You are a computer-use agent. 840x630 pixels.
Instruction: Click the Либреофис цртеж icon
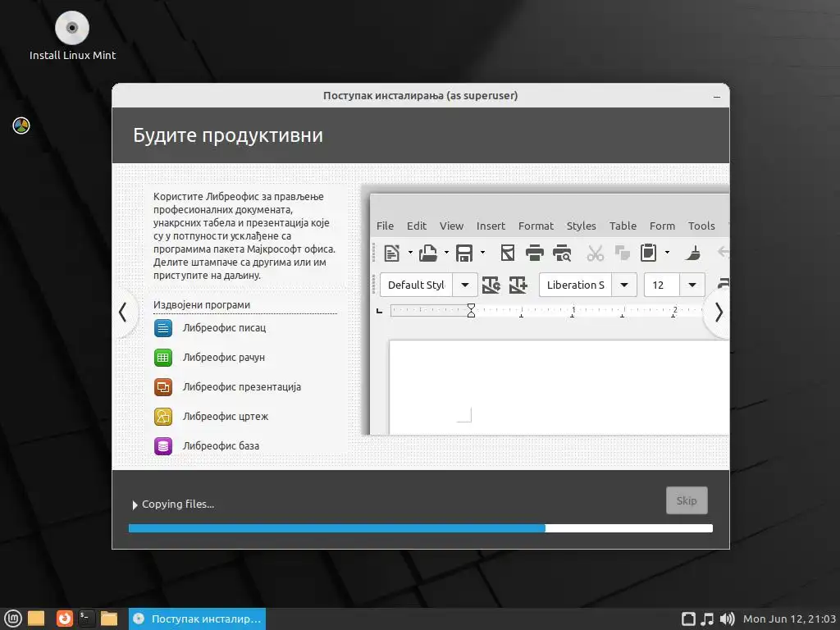tap(163, 416)
